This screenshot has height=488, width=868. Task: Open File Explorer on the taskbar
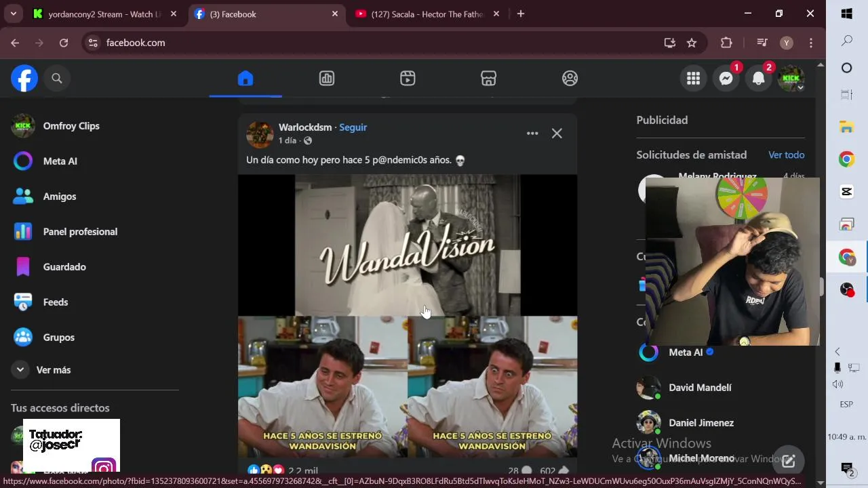pyautogui.click(x=847, y=127)
